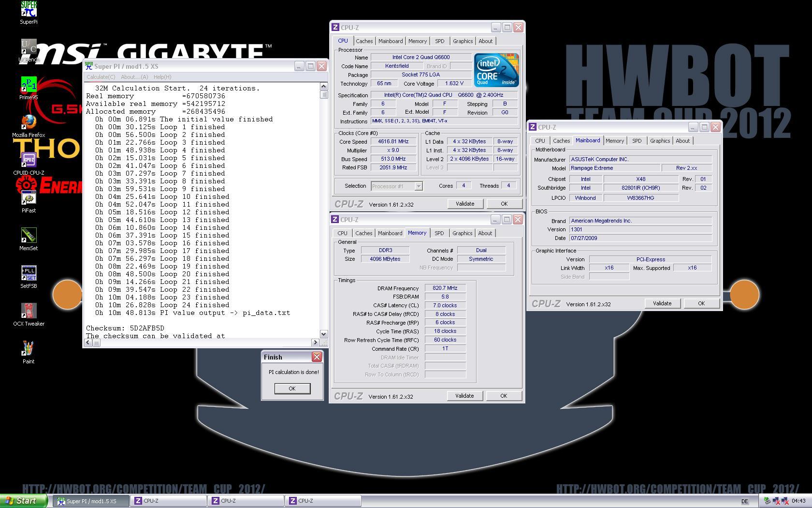The image size is (812, 508).
Task: Open the Calculate menu in Super PI
Action: pyautogui.click(x=101, y=77)
